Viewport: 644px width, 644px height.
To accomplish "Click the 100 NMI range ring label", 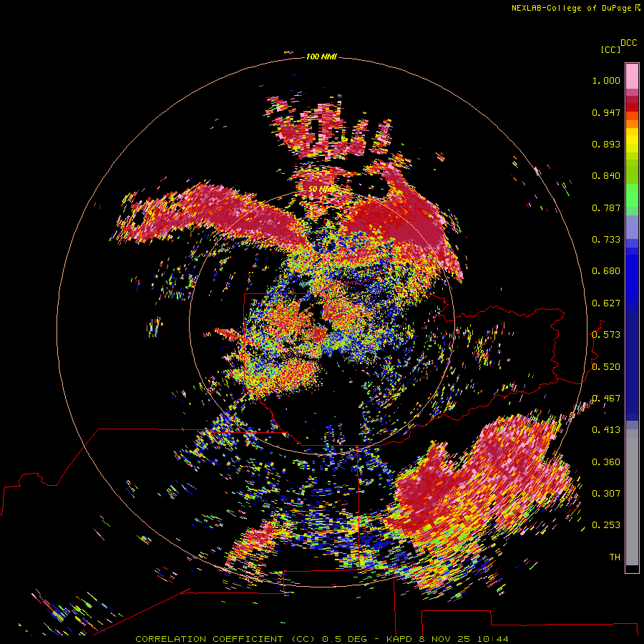I will [x=321, y=57].
